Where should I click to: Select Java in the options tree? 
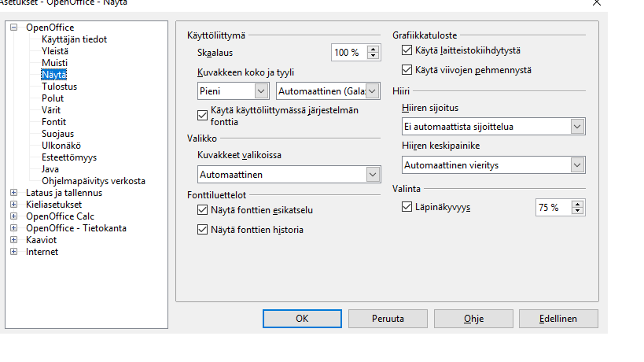click(x=50, y=169)
